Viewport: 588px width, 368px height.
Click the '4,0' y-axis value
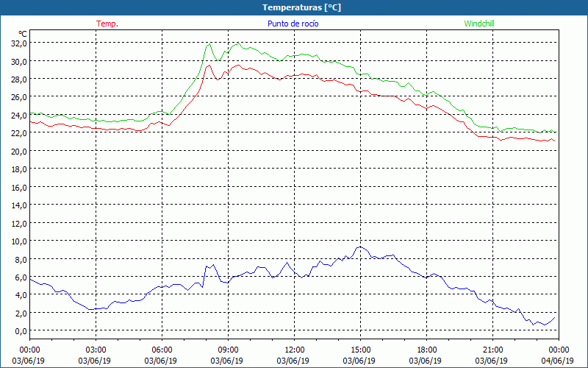pyautogui.click(x=21, y=295)
